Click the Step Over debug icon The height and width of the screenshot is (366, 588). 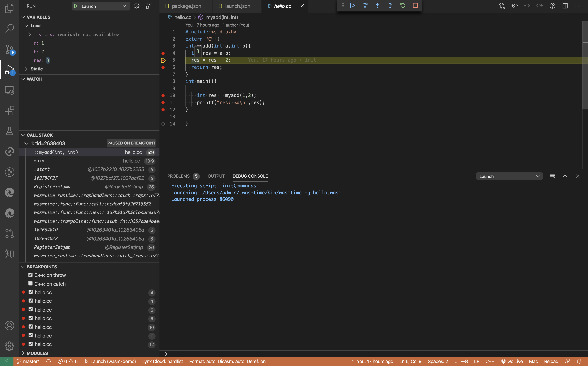[x=365, y=6]
